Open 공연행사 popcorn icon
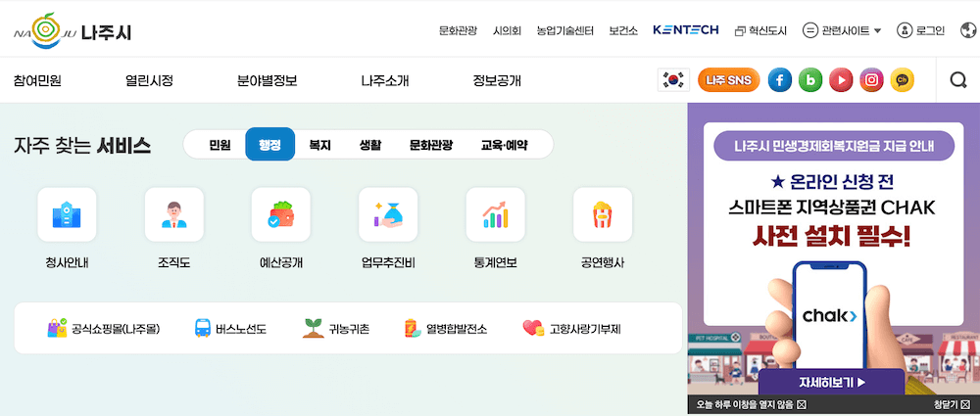This screenshot has height=416, width=980. [603, 214]
